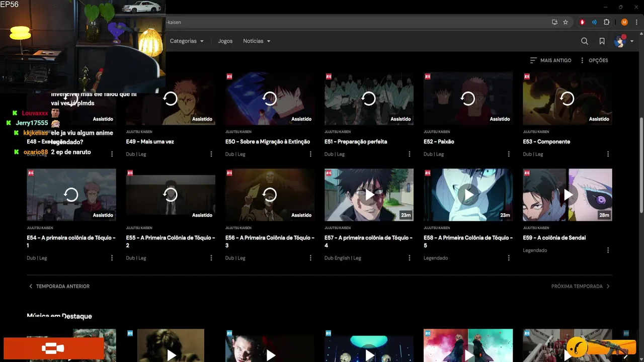This screenshot has width=644, height=362.
Task: Open title E59 – A colônia de Sendai
Action: coord(554,238)
